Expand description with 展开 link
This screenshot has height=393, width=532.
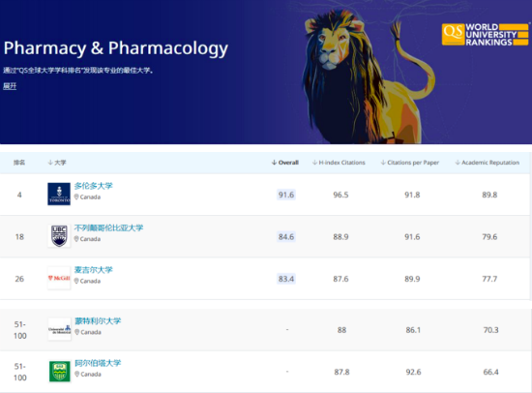[x=10, y=86]
